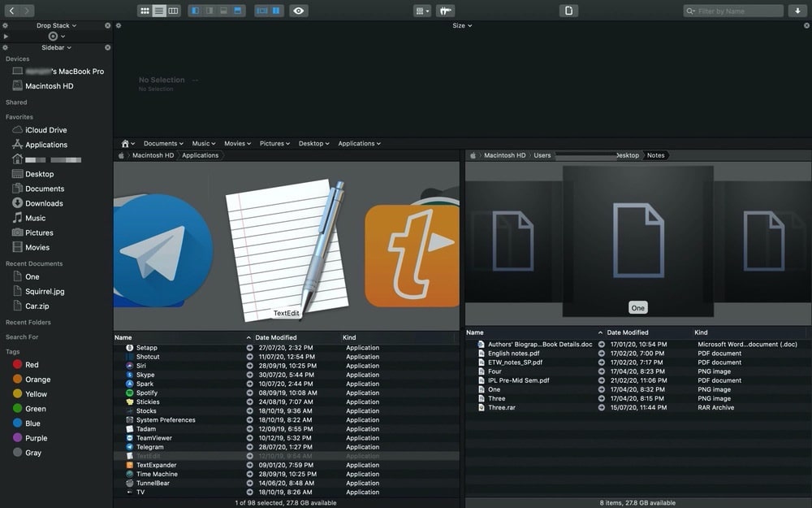The width and height of the screenshot is (812, 508).
Task: Open Desktop in the sidebar Favorites
Action: coord(39,174)
